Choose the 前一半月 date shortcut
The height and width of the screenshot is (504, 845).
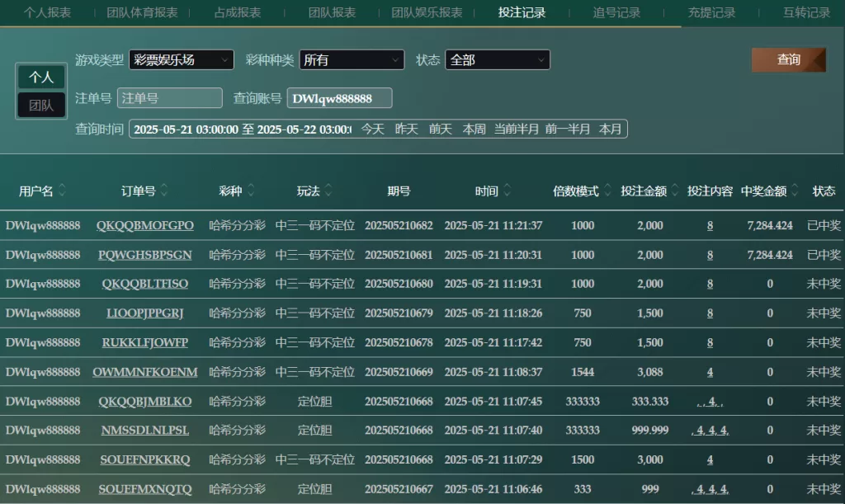(568, 130)
